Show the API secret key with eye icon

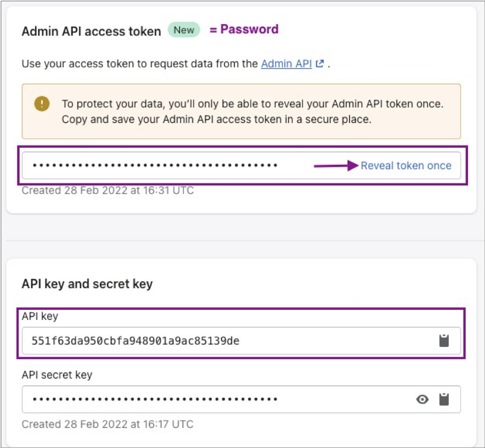point(422,399)
